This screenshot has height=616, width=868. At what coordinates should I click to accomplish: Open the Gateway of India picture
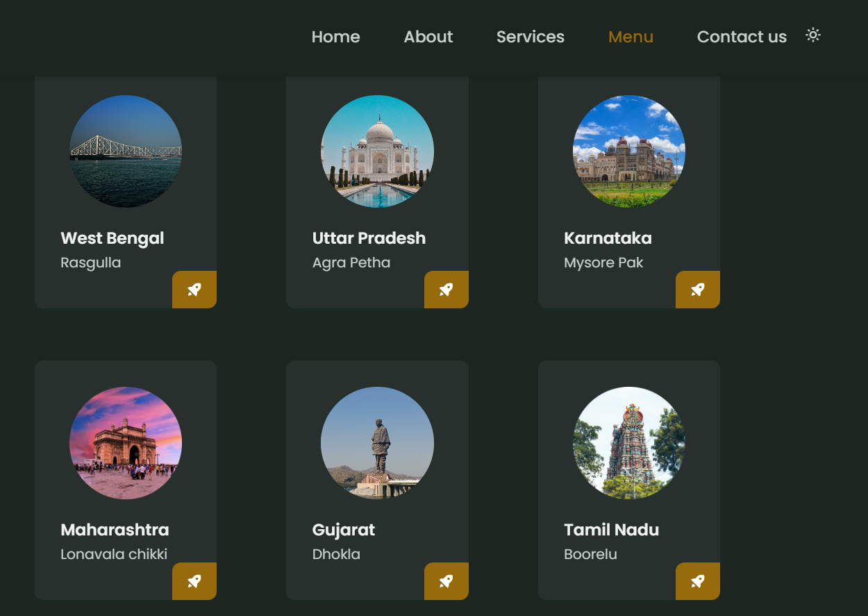click(126, 443)
